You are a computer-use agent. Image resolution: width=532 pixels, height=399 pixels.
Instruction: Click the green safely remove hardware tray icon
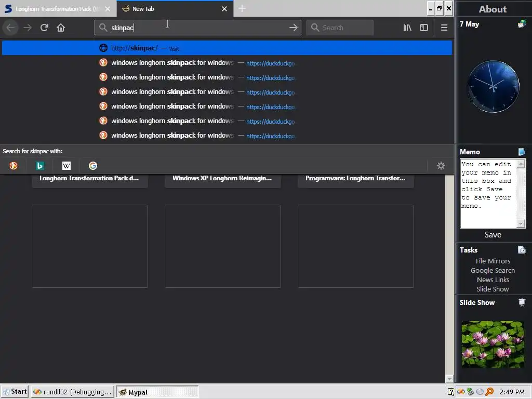click(x=470, y=392)
